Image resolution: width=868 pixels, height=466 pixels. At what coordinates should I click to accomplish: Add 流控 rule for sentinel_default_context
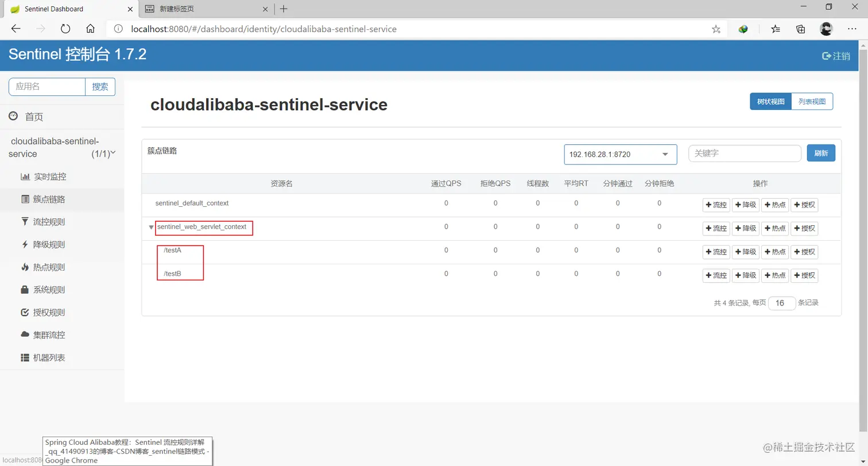(716, 205)
